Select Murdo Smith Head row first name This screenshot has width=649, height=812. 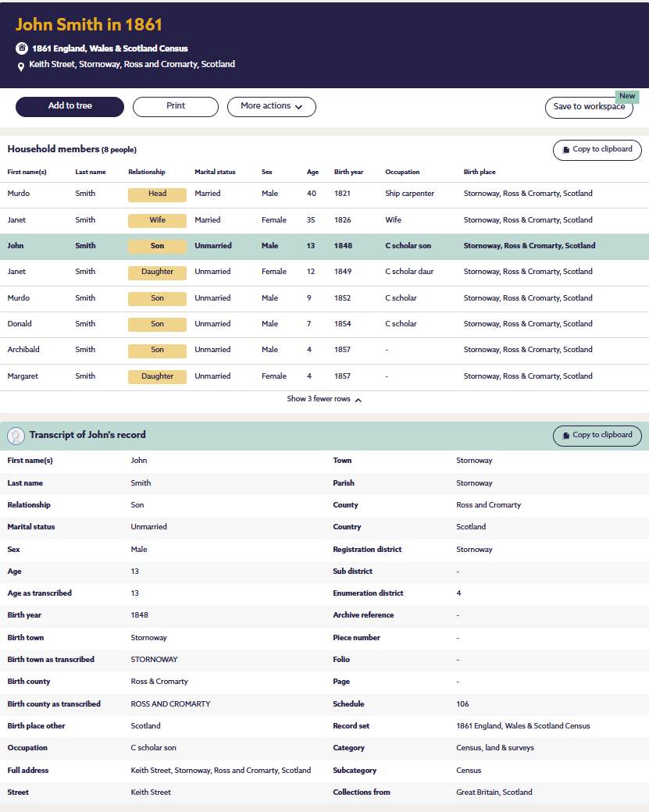[x=19, y=193]
